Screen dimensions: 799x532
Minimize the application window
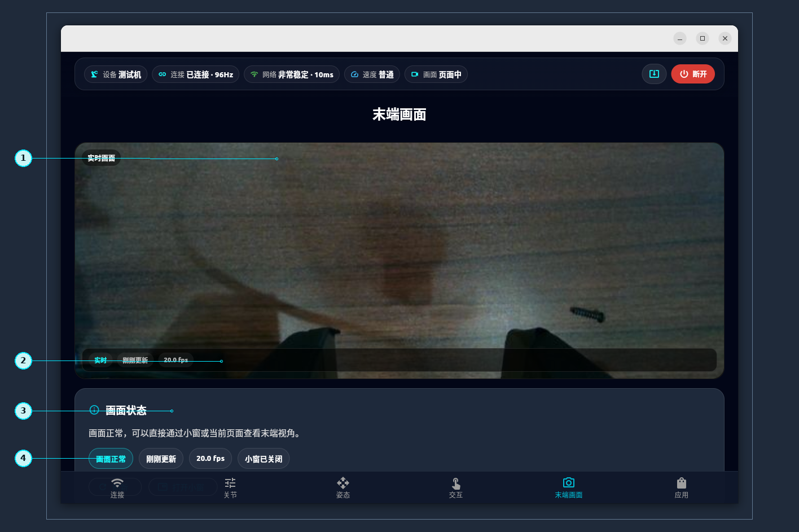pyautogui.click(x=680, y=38)
